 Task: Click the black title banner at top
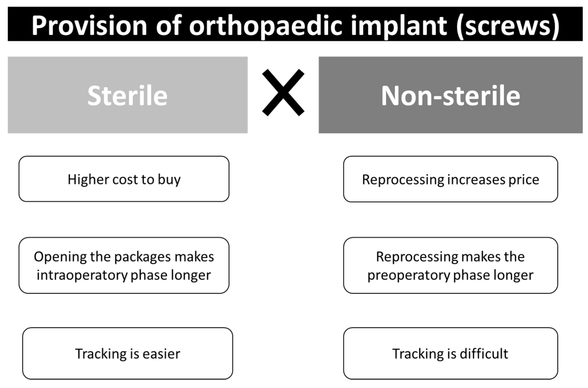[295, 24]
